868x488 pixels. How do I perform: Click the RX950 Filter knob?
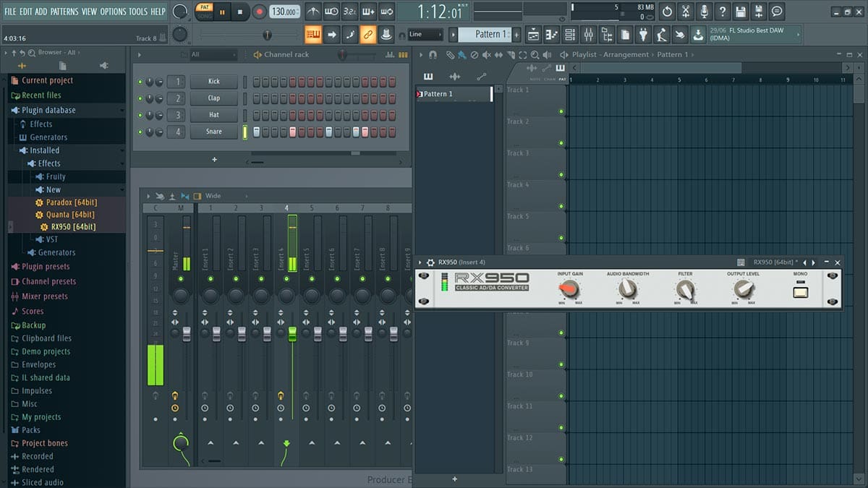[x=685, y=289]
